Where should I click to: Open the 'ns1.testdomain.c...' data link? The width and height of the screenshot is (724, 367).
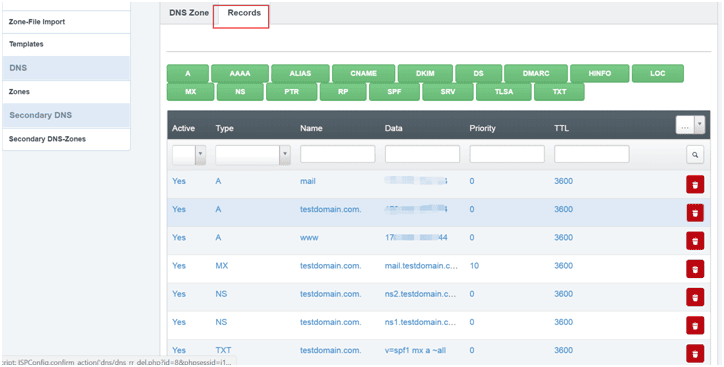pos(421,322)
